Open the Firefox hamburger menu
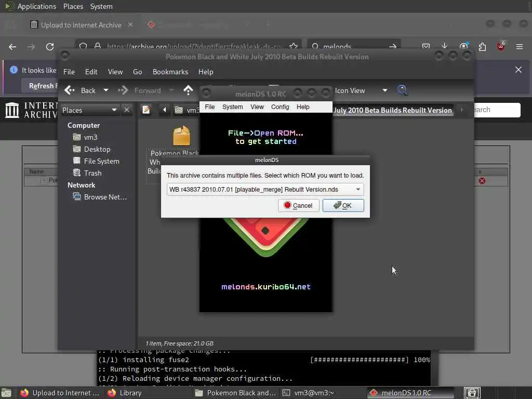Viewport: 532px width, 399px height. click(x=520, y=46)
